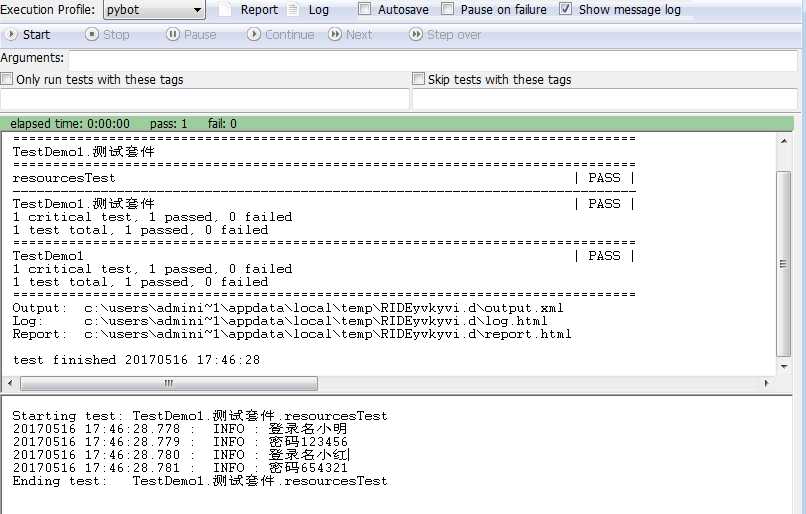Click the Log page icon
806x514 pixels.
tap(292, 9)
